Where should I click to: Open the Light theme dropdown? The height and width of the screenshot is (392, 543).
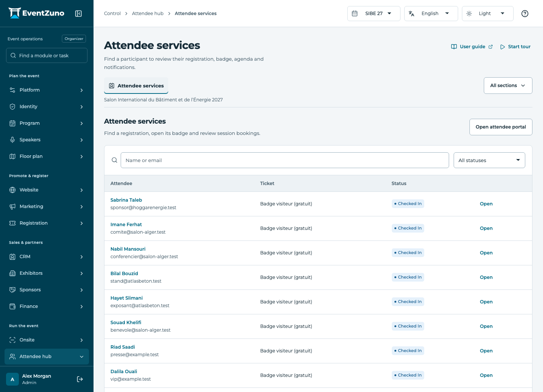488,14
